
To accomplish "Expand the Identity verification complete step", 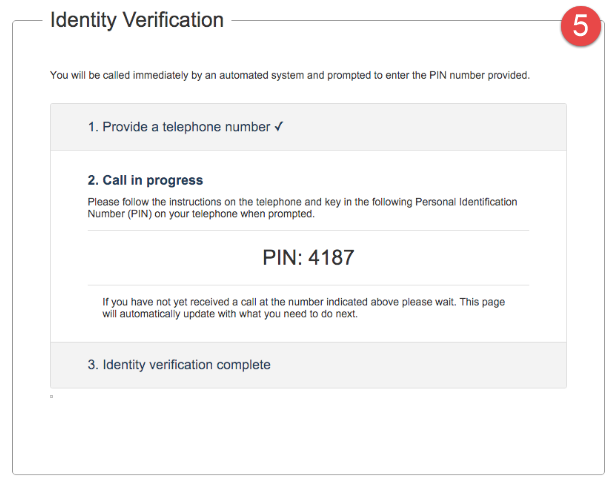I will point(308,365).
